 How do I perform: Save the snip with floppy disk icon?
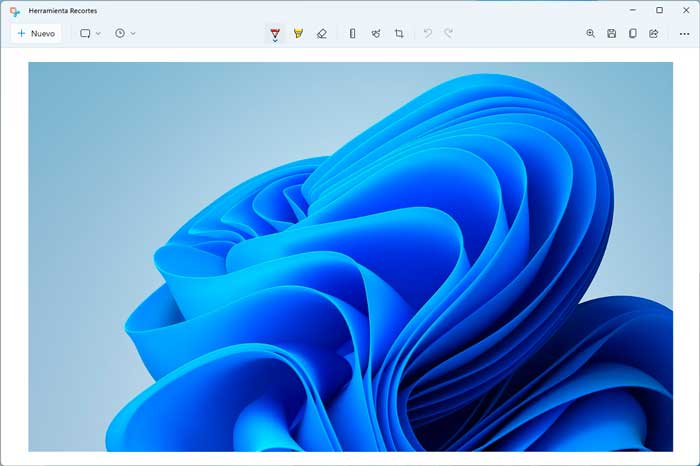612,33
